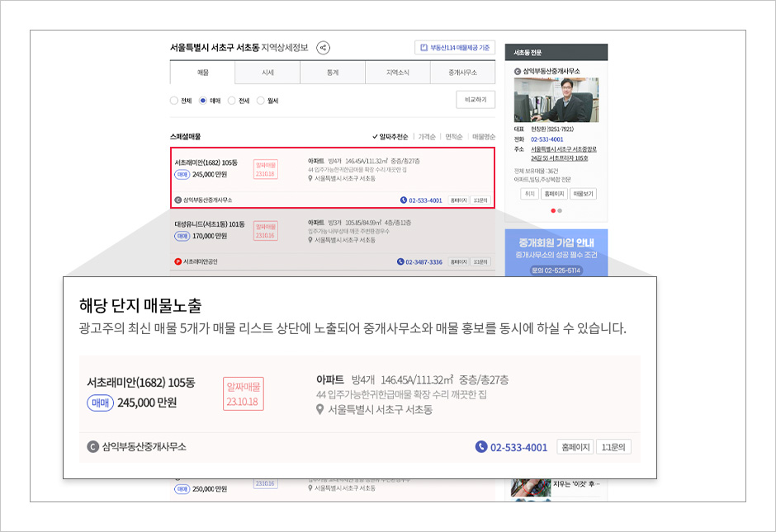776x532 pixels.
Task: Open 홈페이지 in the agent profile card
Action: [553, 192]
